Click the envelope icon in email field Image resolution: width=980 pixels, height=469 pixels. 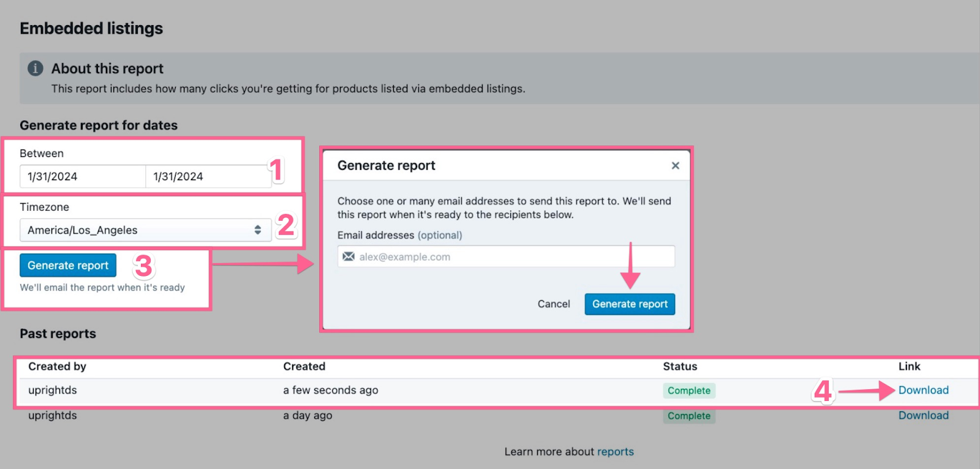349,256
